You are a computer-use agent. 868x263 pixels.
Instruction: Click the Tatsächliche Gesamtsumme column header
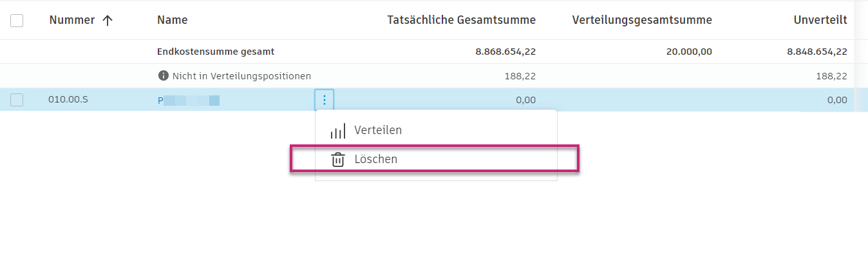(x=461, y=20)
